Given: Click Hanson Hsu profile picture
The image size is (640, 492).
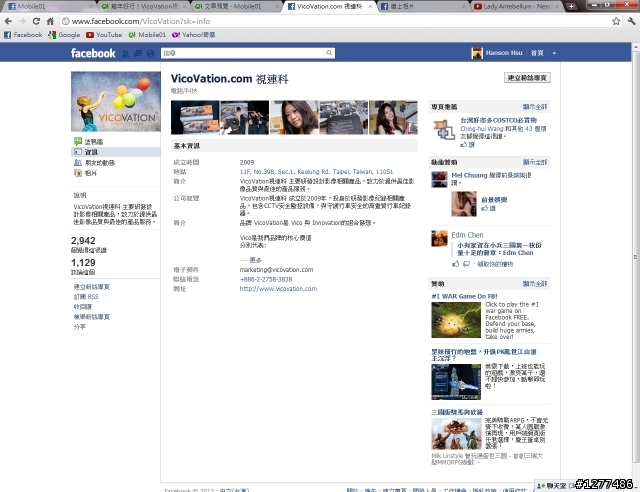Looking at the screenshot, I should pos(477,53).
